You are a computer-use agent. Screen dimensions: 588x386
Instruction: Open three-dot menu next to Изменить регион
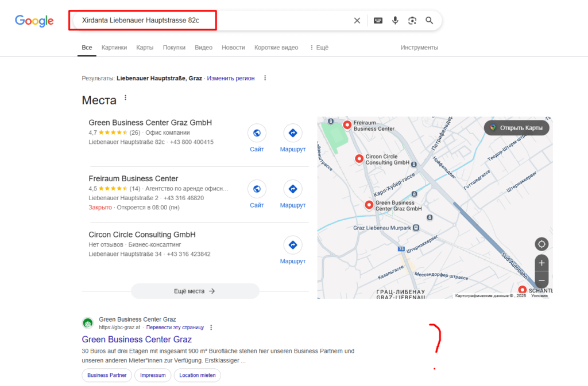(x=265, y=78)
